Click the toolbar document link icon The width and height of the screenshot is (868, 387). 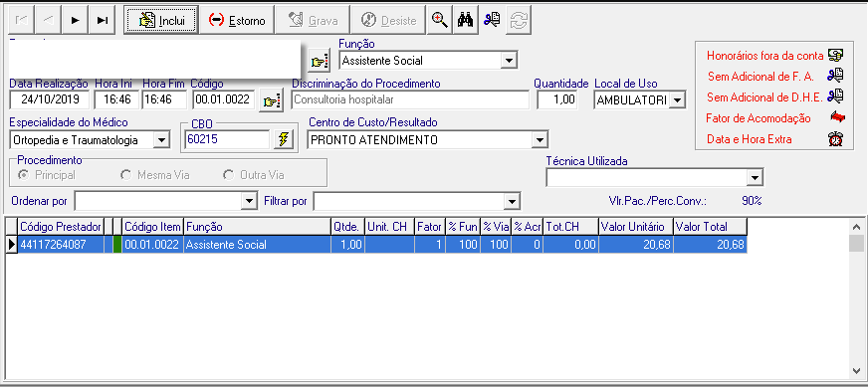pos(492,21)
